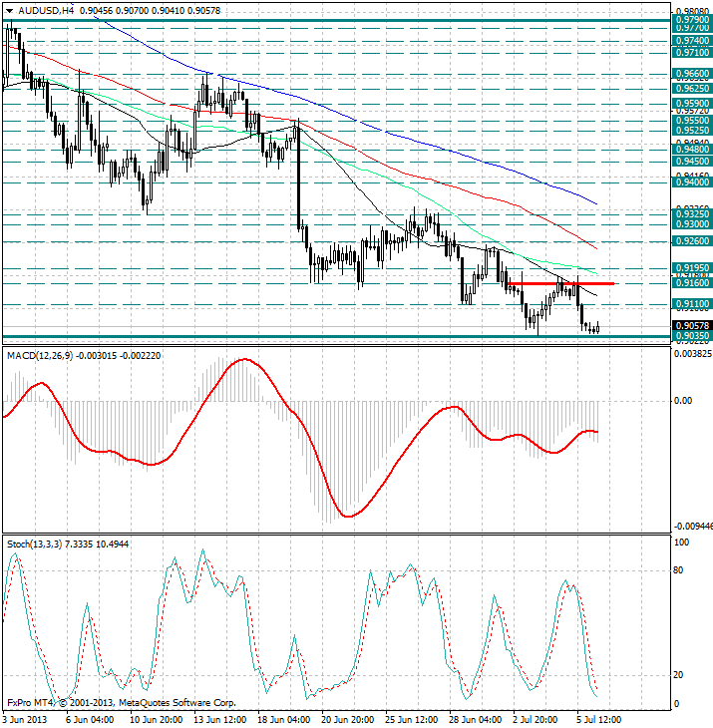This screenshot has height=728, width=713.
Task: Click the 3 Jun 2013 date label
Action: coord(25,720)
